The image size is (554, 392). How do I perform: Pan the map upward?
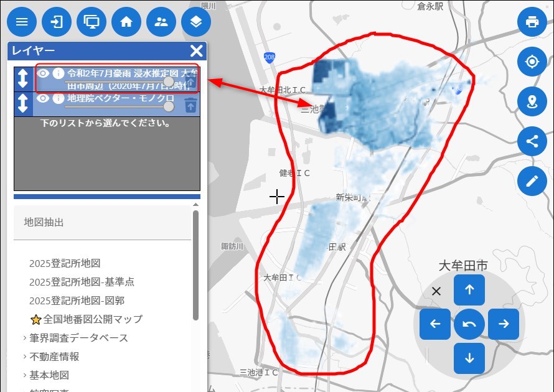(x=469, y=289)
